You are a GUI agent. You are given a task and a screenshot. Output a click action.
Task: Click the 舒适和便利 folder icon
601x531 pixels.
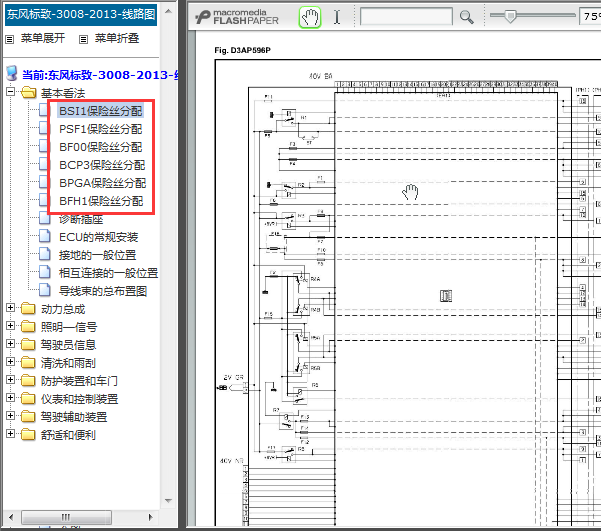coord(28,434)
